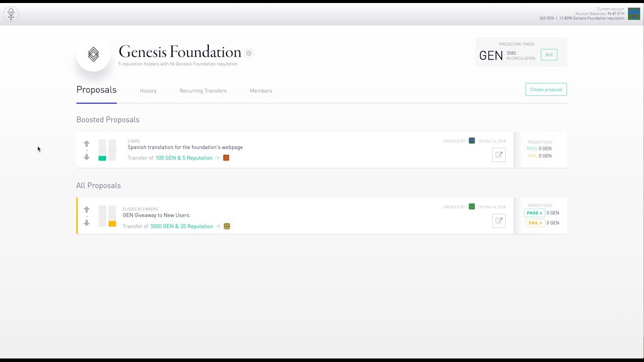
Task: Click the BUY button for GEN token
Action: [x=549, y=55]
